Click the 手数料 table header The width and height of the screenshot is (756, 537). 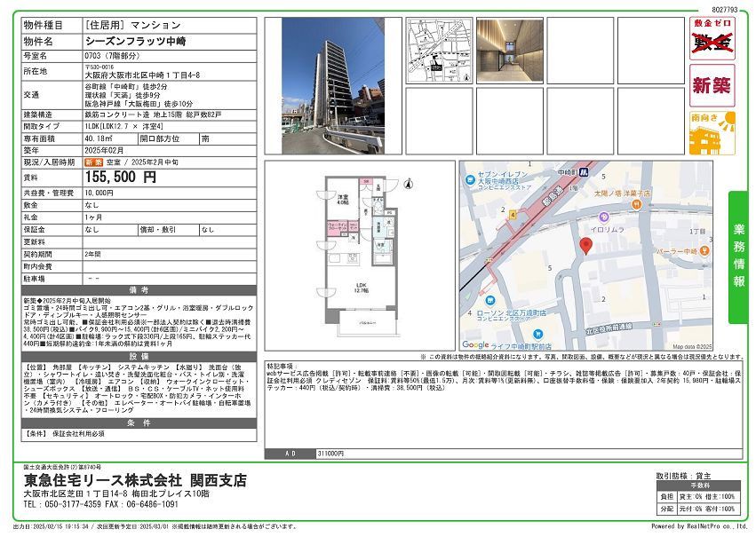click(700, 486)
